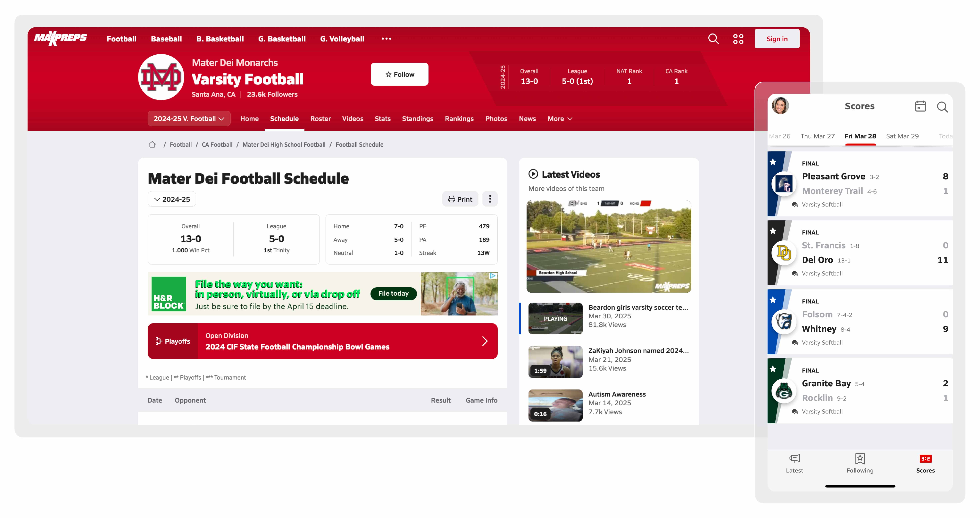Viewport: 980px width, 518px height.
Task: Switch to the Roster tab
Action: tap(320, 119)
